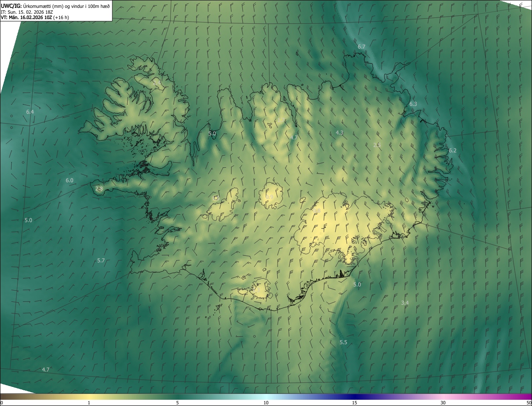Click the 6.2 value off the east coast
Image resolution: width=532 pixels, height=406 pixels.
(453, 150)
